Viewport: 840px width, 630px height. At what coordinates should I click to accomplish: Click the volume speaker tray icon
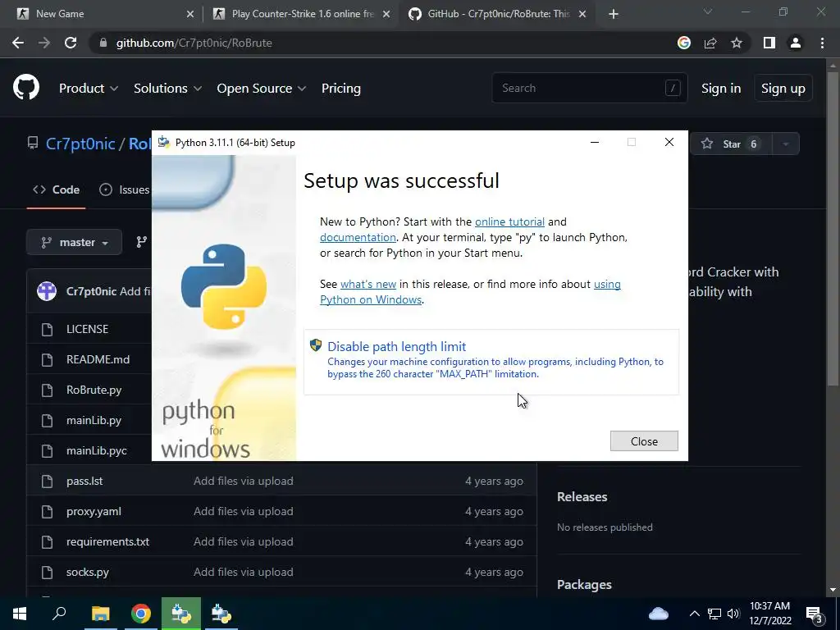pos(733,614)
